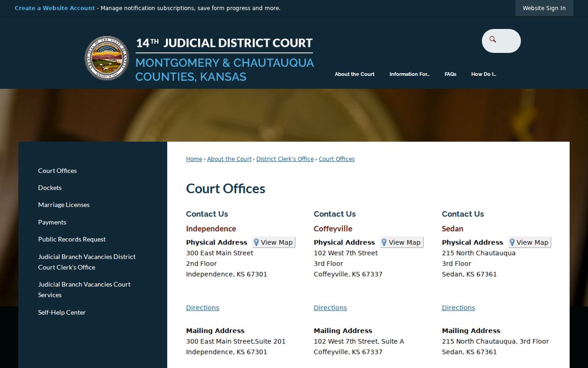
Task: Click the Sedan office heading
Action: [452, 229]
